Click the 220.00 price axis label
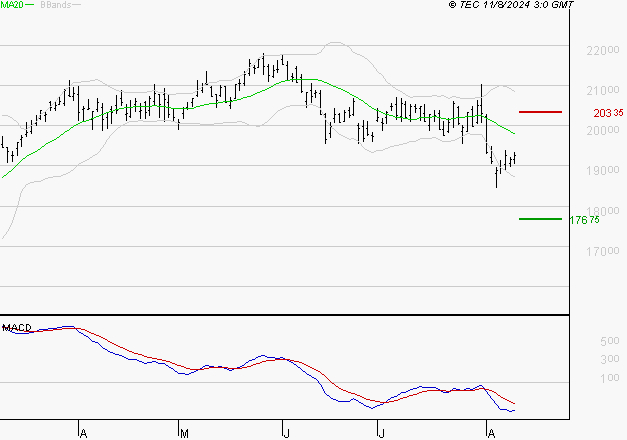 click(x=603, y=50)
